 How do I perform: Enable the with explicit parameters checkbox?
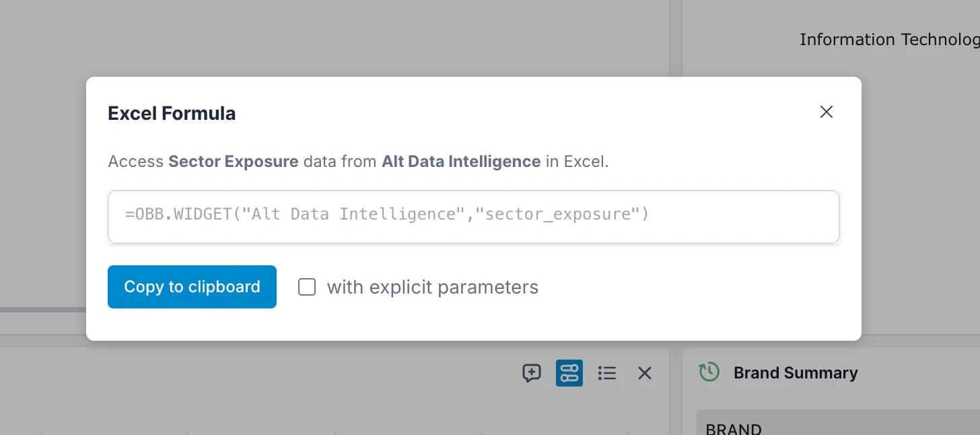[307, 287]
